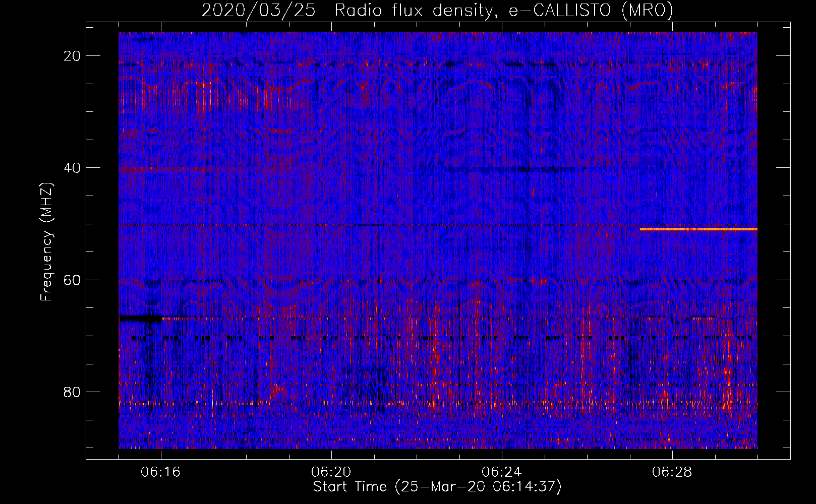Click the '60' frequency tick label

click(73, 280)
